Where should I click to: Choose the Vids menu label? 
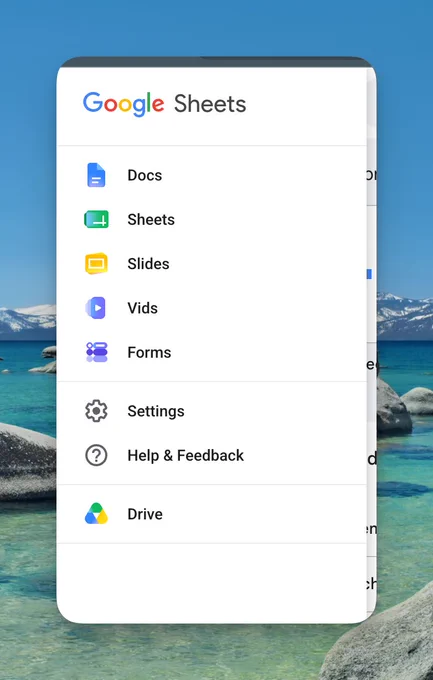coord(142,308)
